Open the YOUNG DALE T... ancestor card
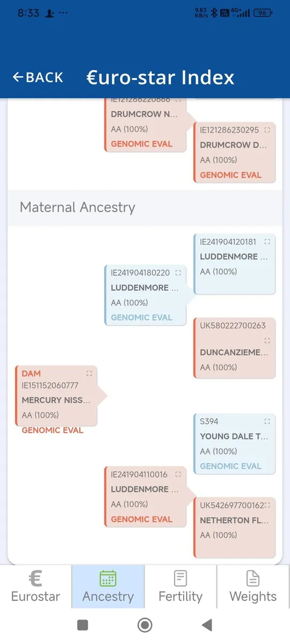This screenshot has width=290, height=644. (x=234, y=444)
